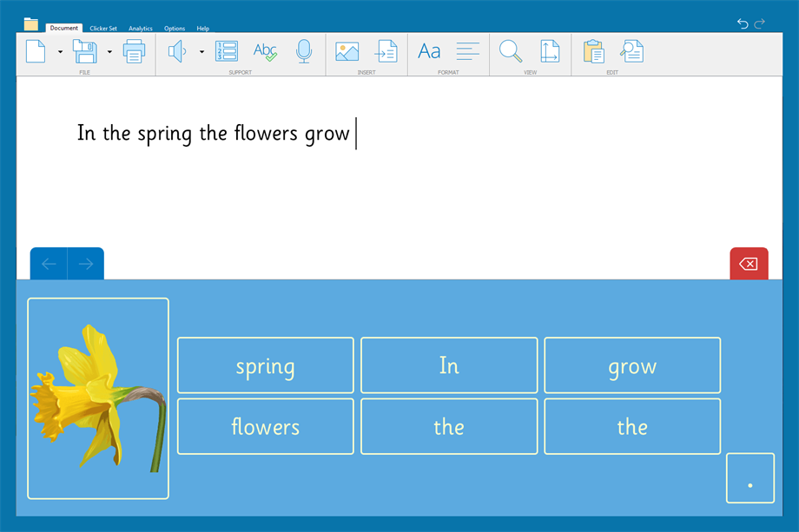Open the Analytics tab
The image size is (799, 532).
(x=141, y=29)
